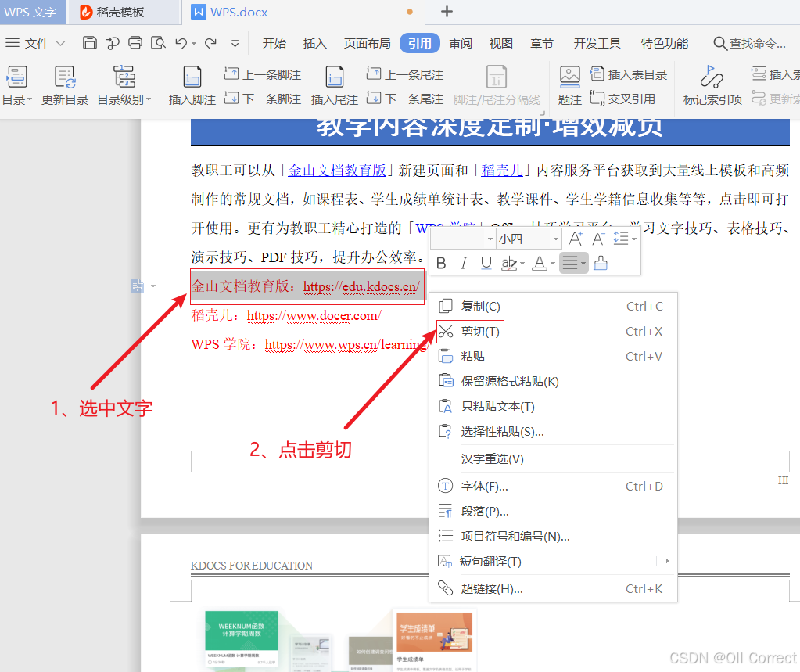800x672 pixels.
Task: Choose 保留源格式粘贴(K) menu item
Action: point(553,381)
